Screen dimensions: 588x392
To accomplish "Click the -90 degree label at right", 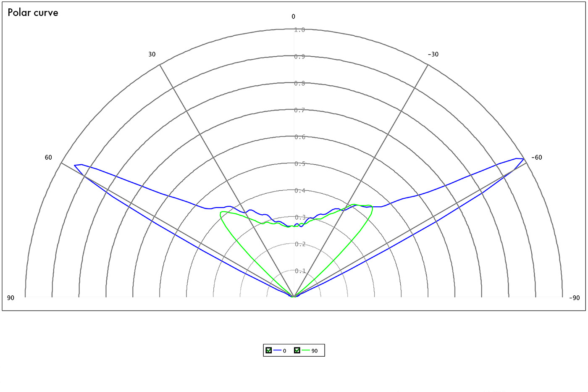I will point(574,298).
